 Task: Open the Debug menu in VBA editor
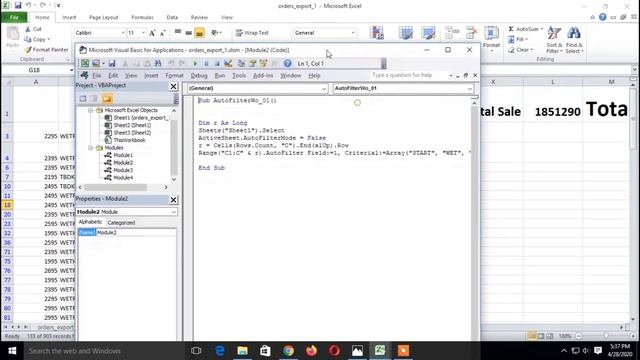click(x=199, y=76)
